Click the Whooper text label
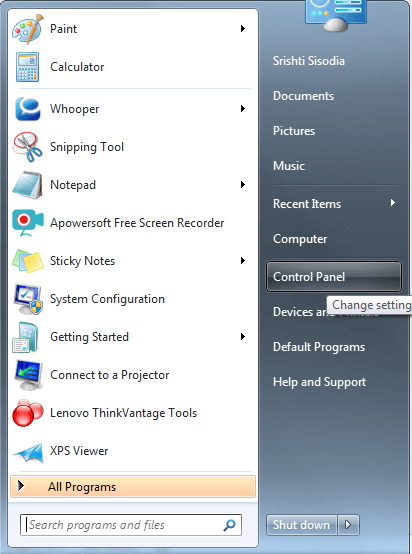Image resolution: width=412 pixels, height=554 pixels. tap(75, 109)
